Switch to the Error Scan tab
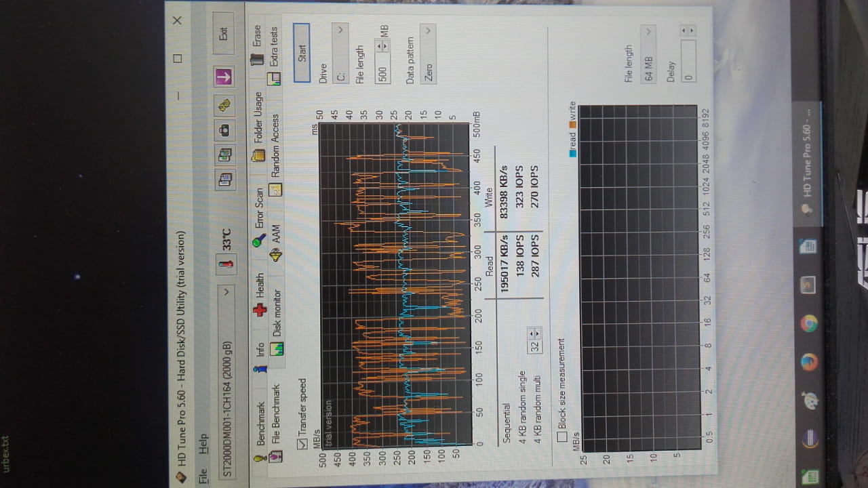The image size is (868, 488). click(260, 217)
